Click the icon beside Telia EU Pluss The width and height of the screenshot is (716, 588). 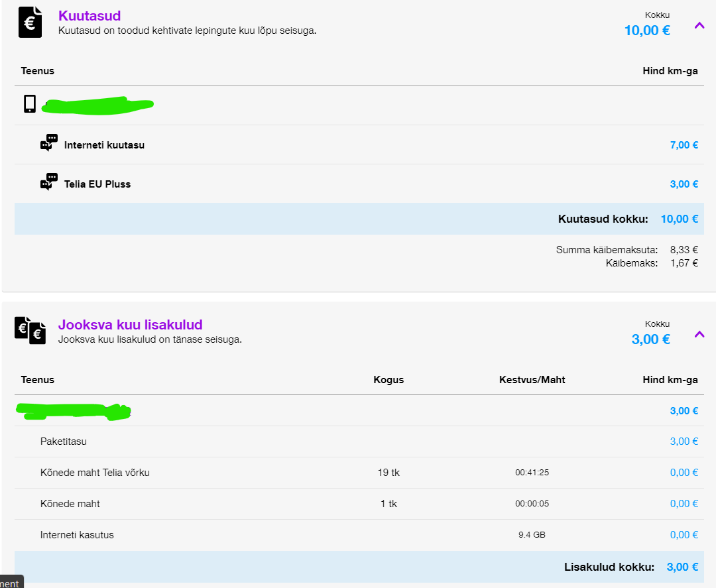coord(49,183)
